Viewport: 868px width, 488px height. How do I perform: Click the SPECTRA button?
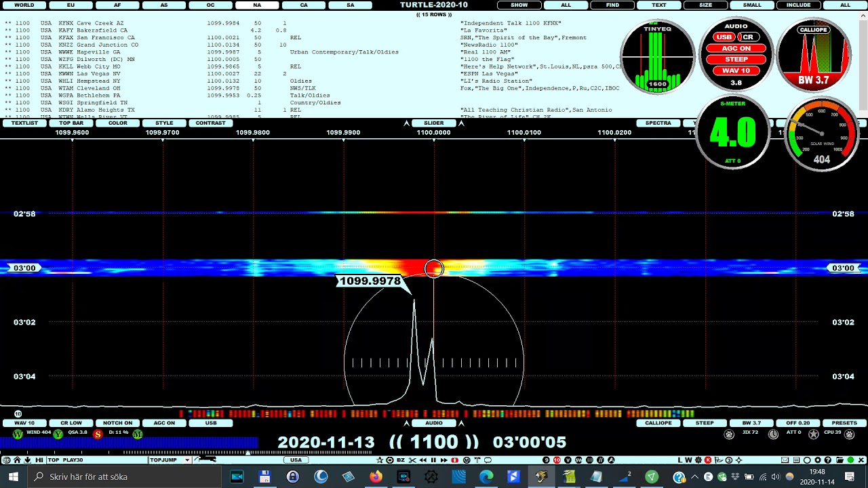[658, 123]
